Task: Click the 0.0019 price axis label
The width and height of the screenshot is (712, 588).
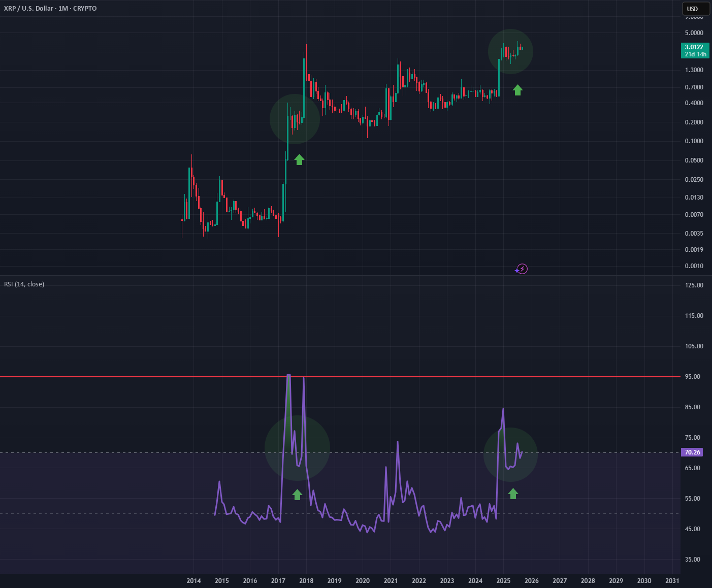Action: point(694,250)
